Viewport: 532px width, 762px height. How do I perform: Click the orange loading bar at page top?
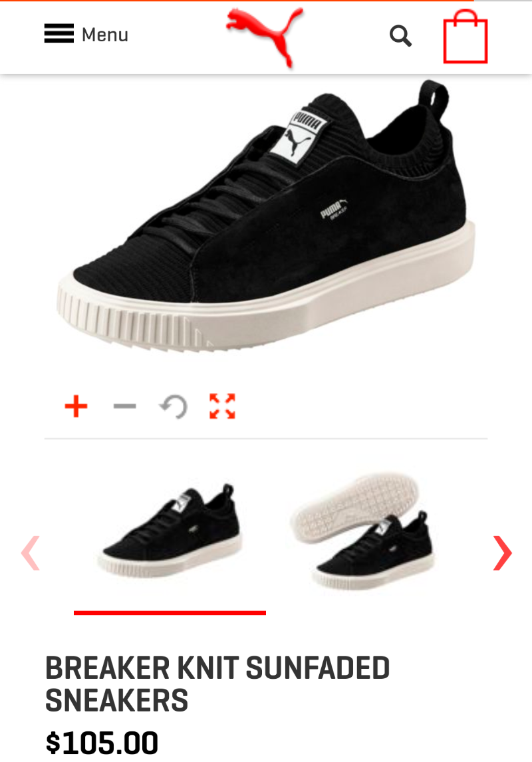[x=237, y=1]
